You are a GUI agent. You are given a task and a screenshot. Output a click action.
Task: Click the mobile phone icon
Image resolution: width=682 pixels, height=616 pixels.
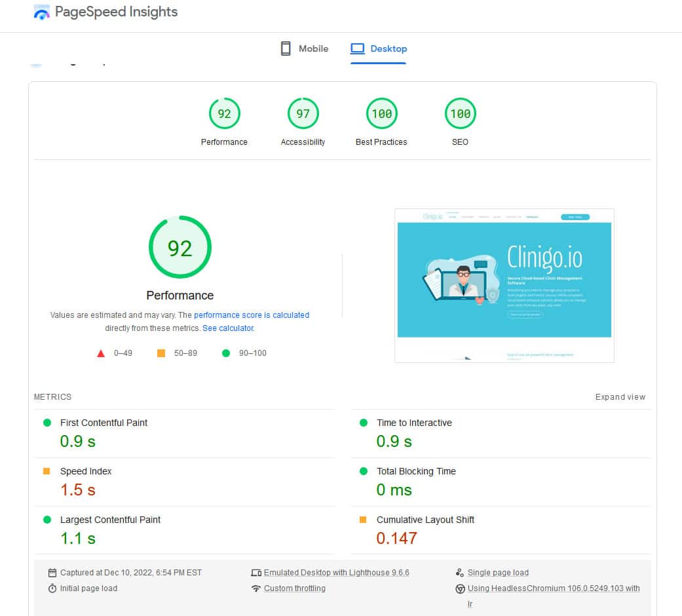coord(285,48)
